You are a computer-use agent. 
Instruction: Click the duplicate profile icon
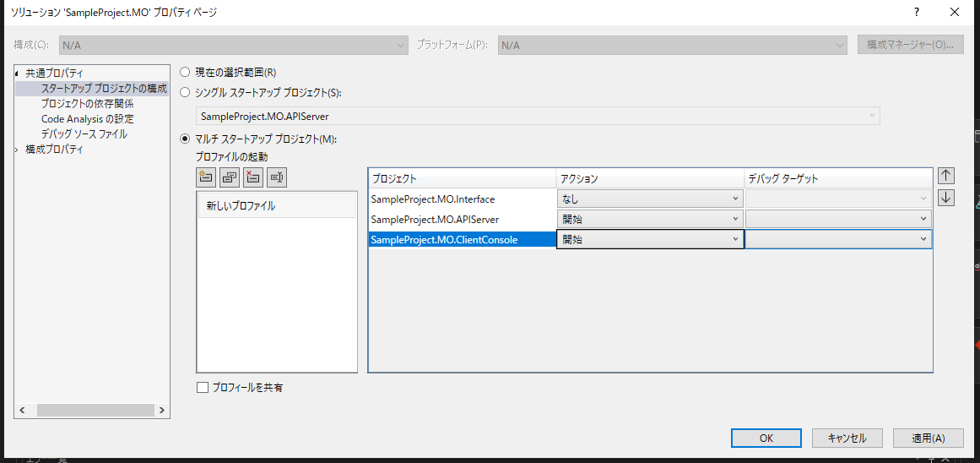pos(230,177)
